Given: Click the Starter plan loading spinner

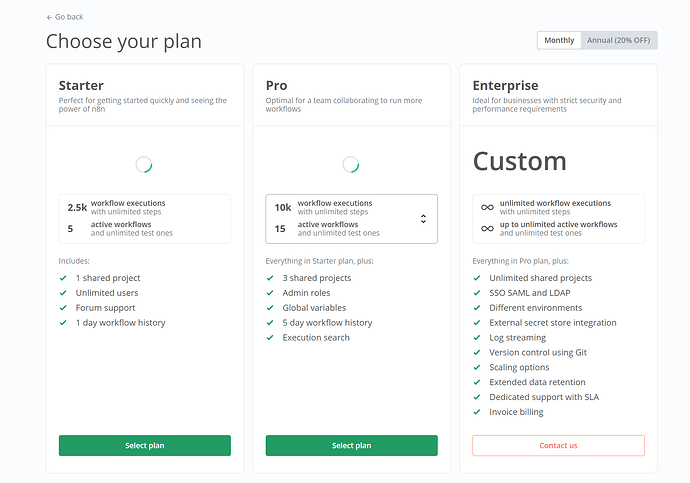Looking at the screenshot, I should pyautogui.click(x=144, y=165).
